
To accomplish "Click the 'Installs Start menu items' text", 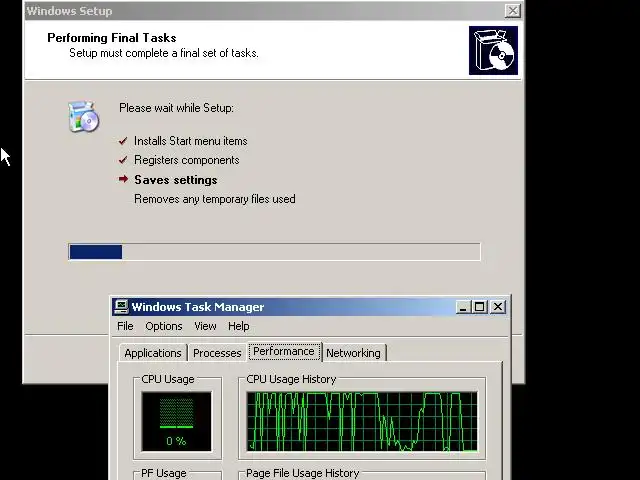I will 191,141.
